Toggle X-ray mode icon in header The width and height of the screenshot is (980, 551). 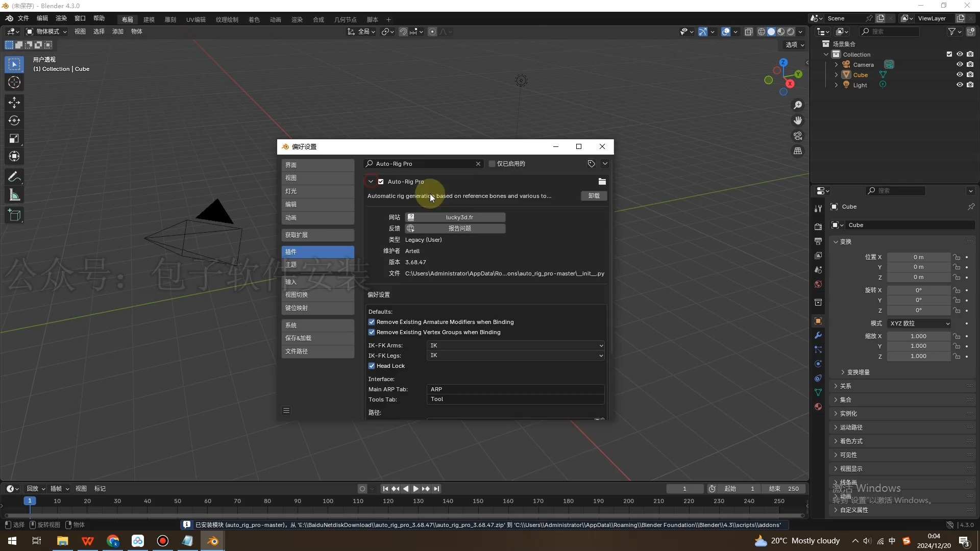click(x=748, y=32)
